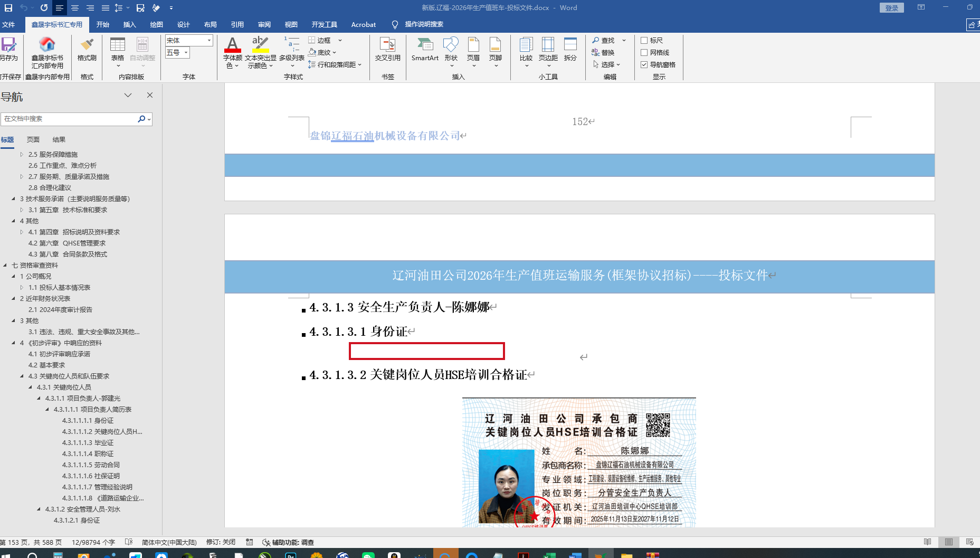Switch to Web Layout view in status bar
The width and height of the screenshot is (980, 558).
[969, 542]
